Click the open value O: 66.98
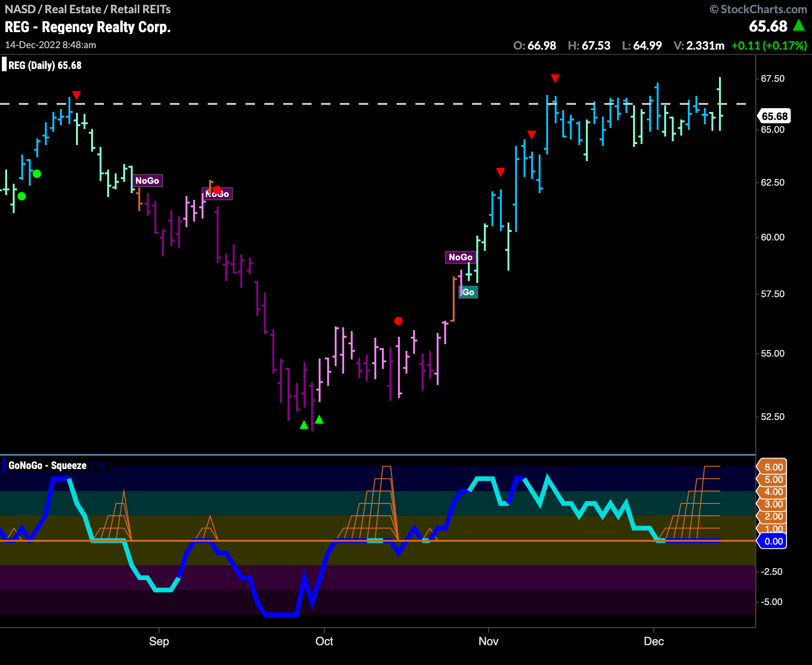This screenshot has width=812, height=665. [534, 45]
